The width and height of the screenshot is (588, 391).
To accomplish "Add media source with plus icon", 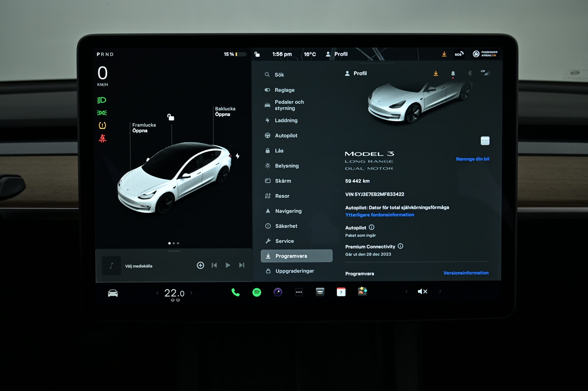I will pyautogui.click(x=200, y=265).
